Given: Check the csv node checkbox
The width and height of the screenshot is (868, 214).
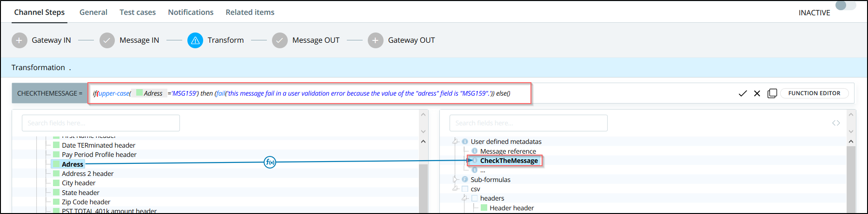Looking at the screenshot, I should 465,189.
